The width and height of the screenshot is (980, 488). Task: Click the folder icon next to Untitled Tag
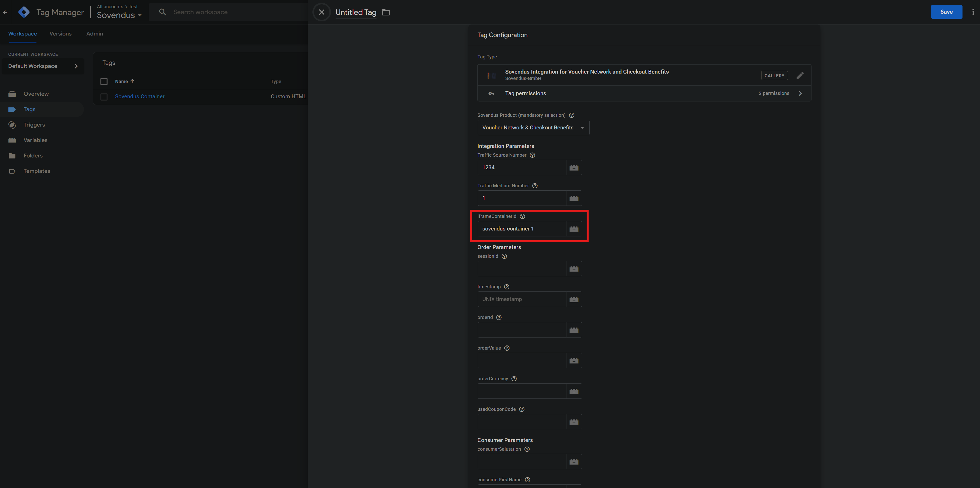pyautogui.click(x=386, y=13)
